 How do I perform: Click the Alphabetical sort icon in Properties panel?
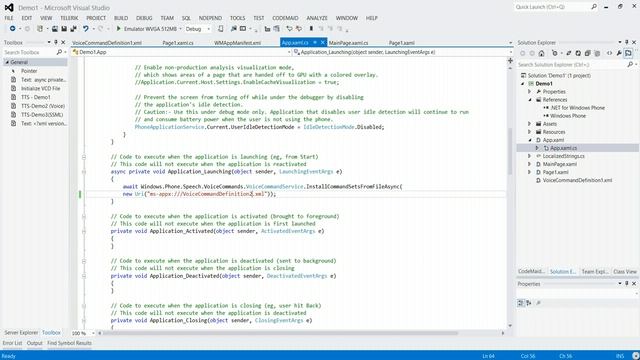(529, 303)
